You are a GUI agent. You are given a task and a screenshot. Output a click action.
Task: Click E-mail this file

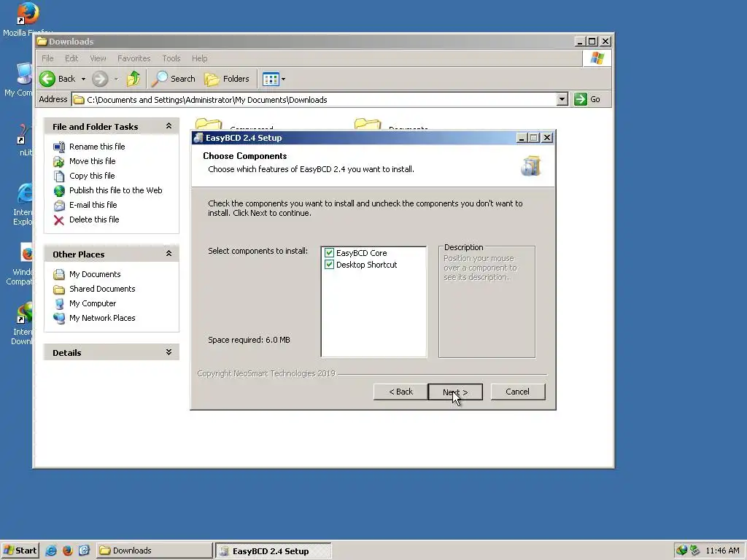[x=93, y=205]
